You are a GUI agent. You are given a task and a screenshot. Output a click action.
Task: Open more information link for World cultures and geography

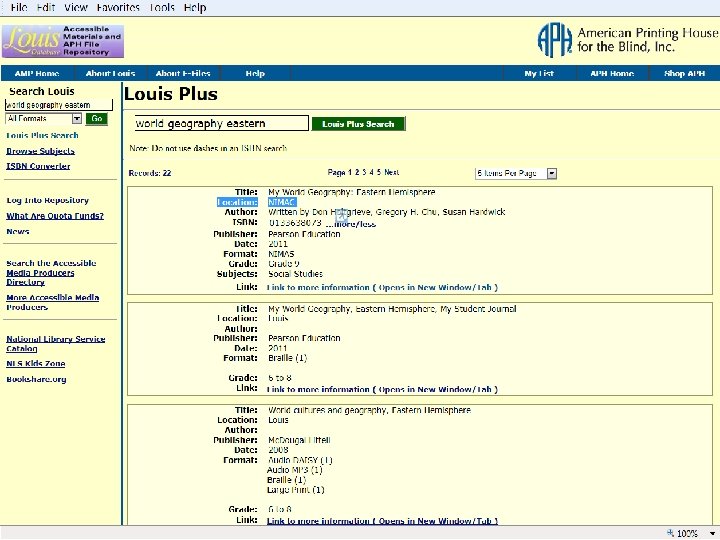[x=382, y=521]
